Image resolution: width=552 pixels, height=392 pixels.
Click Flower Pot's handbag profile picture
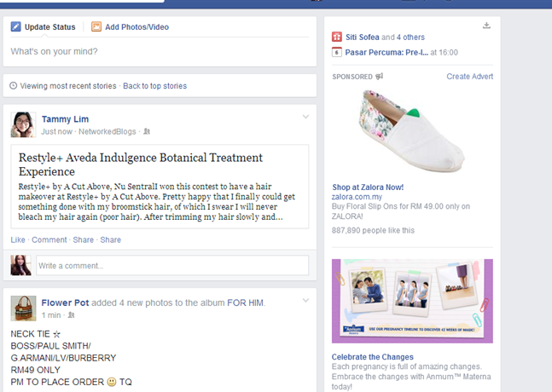23,308
